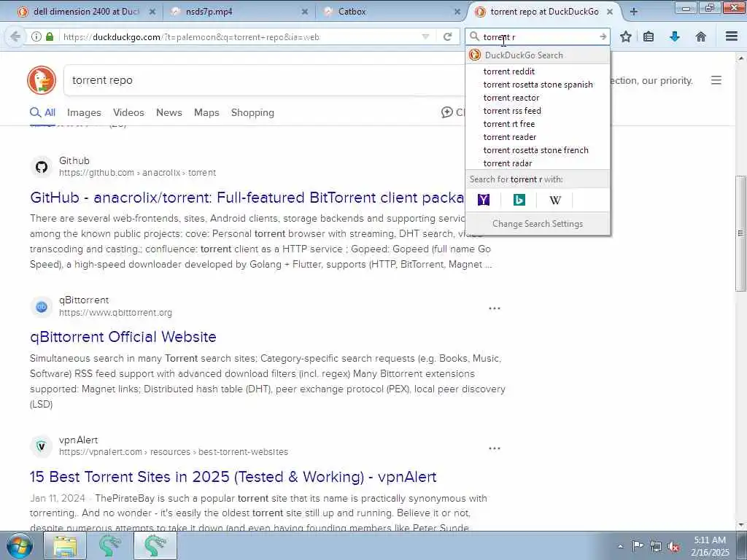Click the vpnAlert result favicon
747x560 pixels.
pos(42,446)
